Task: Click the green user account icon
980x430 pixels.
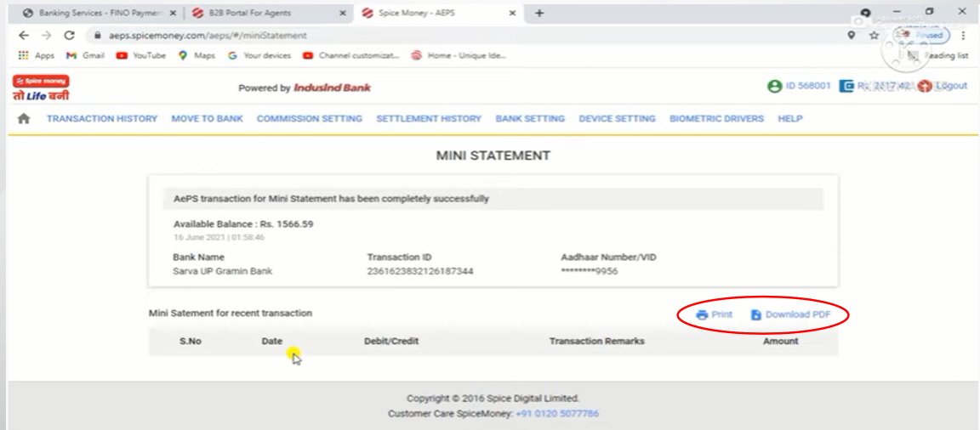Action: tap(774, 86)
